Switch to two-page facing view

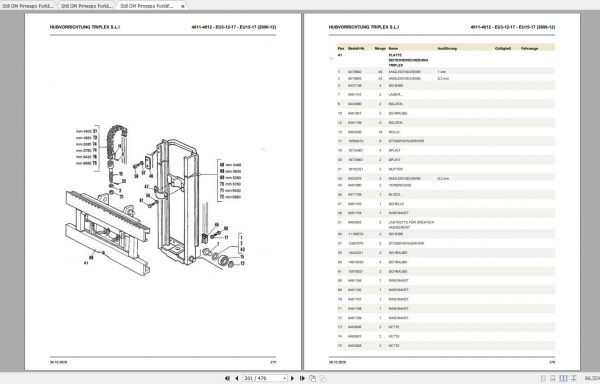[563, 378]
